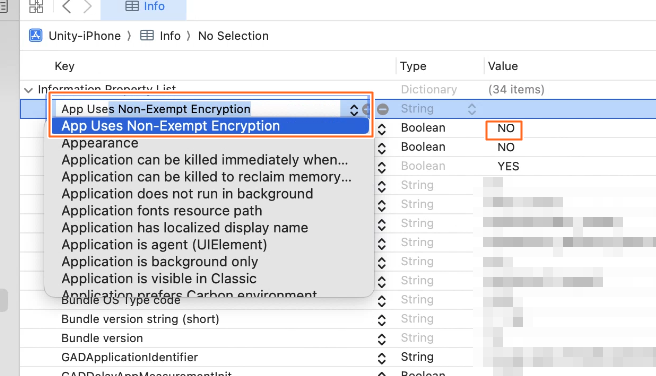
Task: Select Appearance from key suggestions
Action: [x=100, y=143]
